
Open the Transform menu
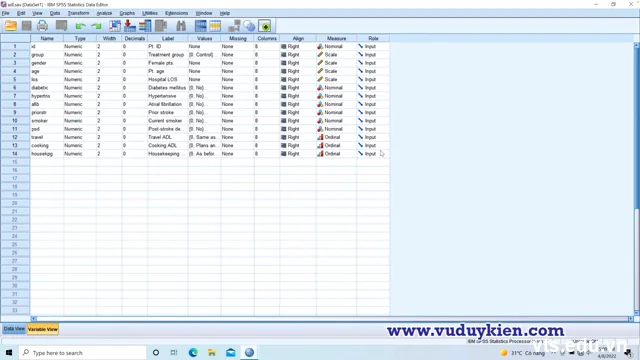point(78,13)
